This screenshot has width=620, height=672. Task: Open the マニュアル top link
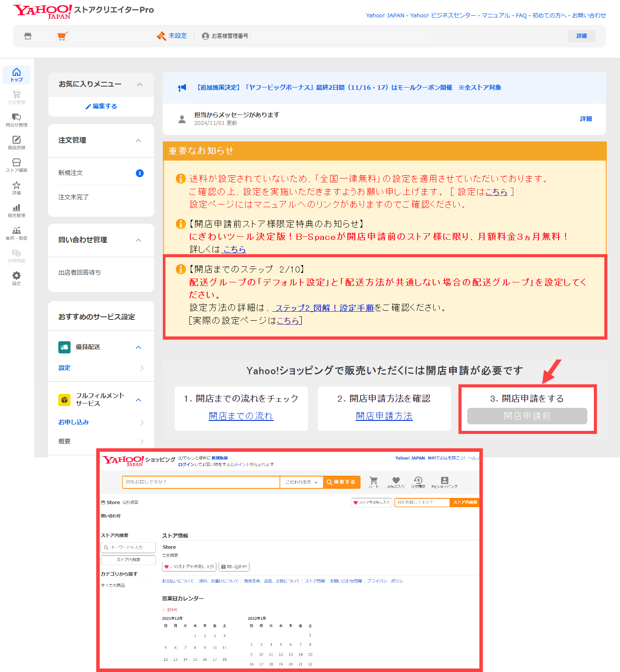pos(496,15)
